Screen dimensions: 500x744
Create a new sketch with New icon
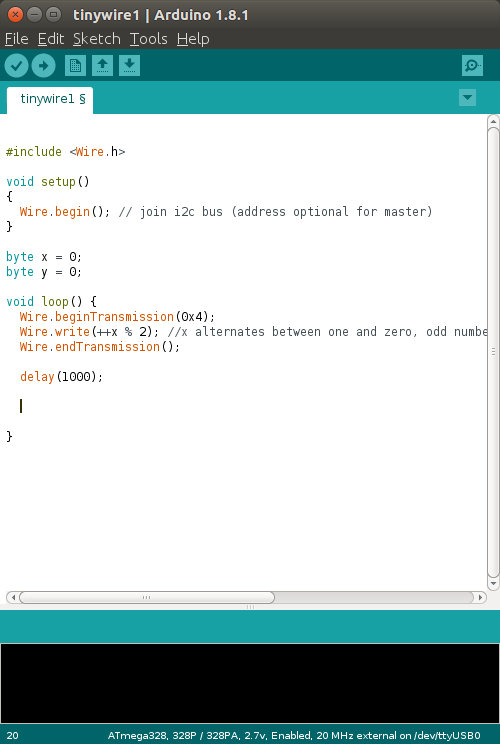pyautogui.click(x=75, y=65)
